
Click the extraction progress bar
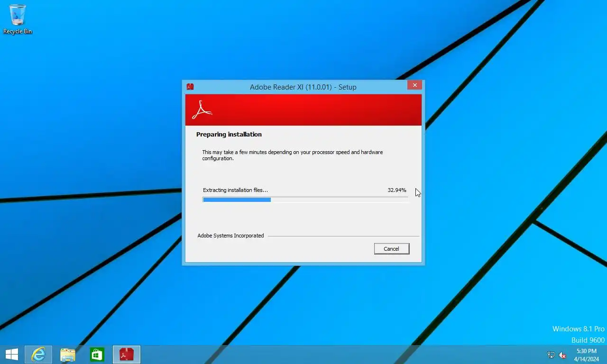pos(305,200)
